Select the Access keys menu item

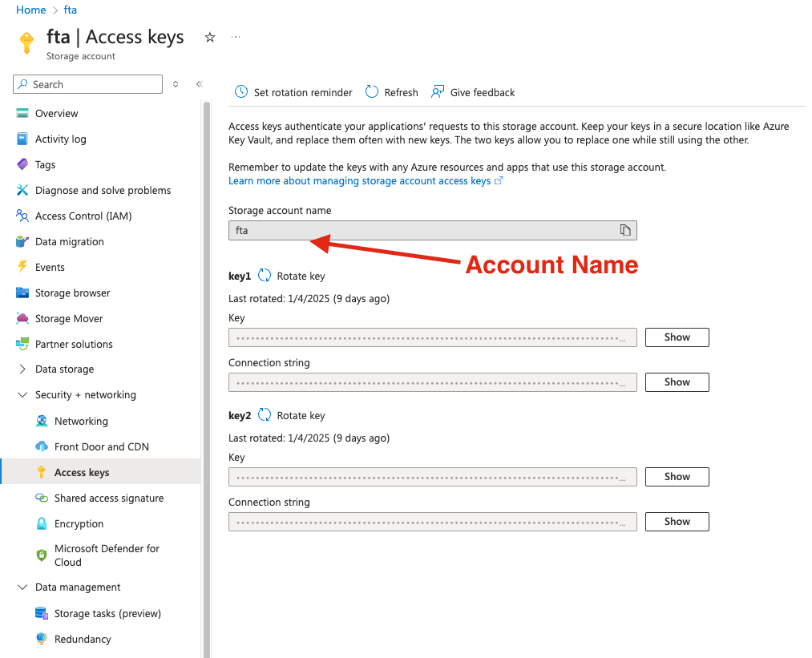click(x=100, y=472)
